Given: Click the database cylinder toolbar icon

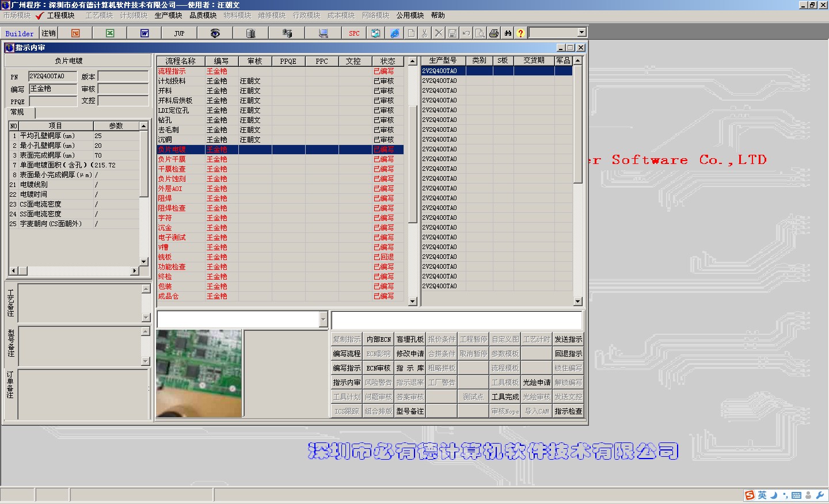Looking at the screenshot, I should point(250,33).
